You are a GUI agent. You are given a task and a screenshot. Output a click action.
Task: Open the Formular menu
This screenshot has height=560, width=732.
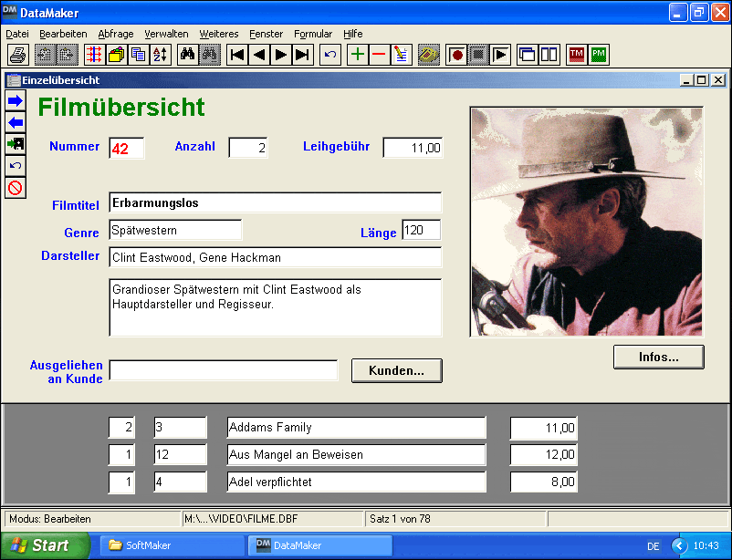tap(313, 34)
